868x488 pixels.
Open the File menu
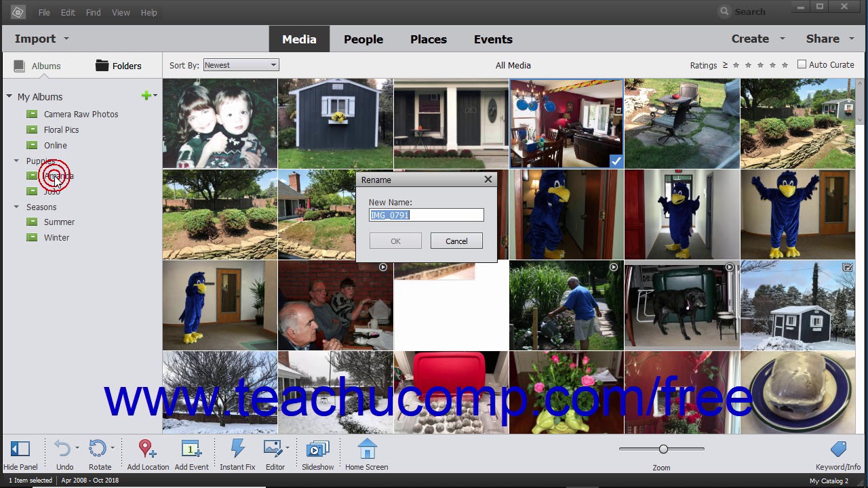(44, 12)
